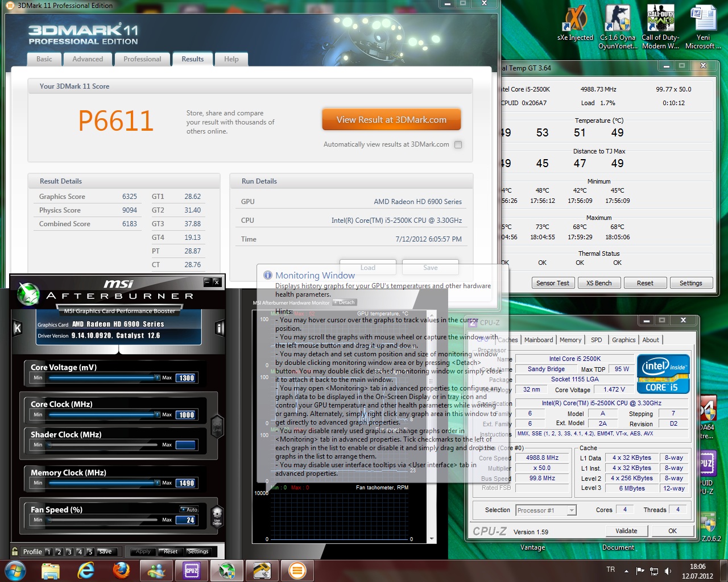Open the network icon in system tray
Screen dimensions: 728x582
[654, 571]
